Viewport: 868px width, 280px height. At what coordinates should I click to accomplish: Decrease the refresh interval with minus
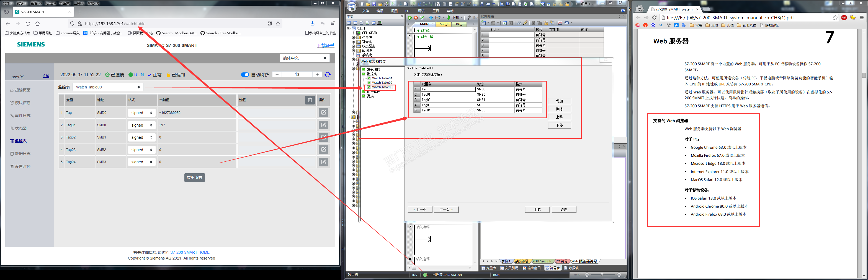tap(277, 74)
